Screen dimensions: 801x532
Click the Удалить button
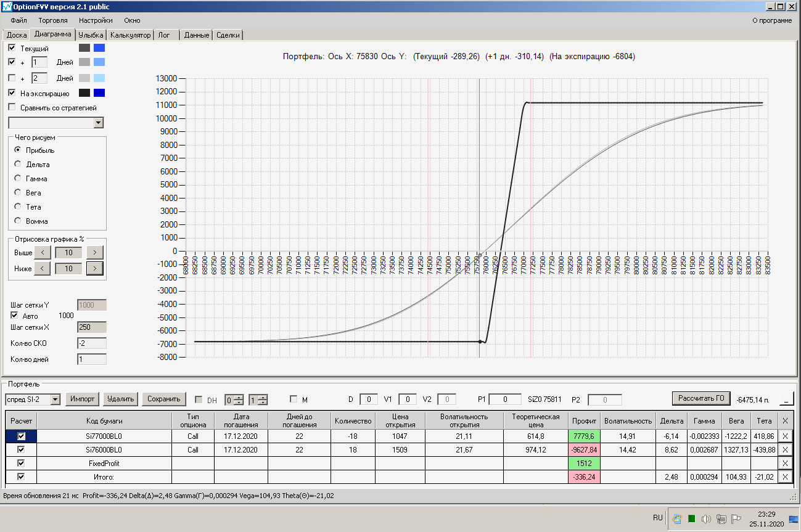click(x=121, y=399)
